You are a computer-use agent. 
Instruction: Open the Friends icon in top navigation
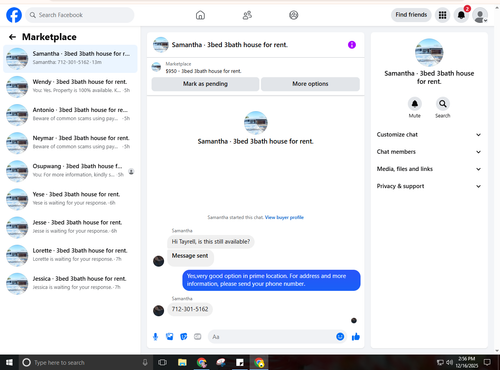click(247, 15)
